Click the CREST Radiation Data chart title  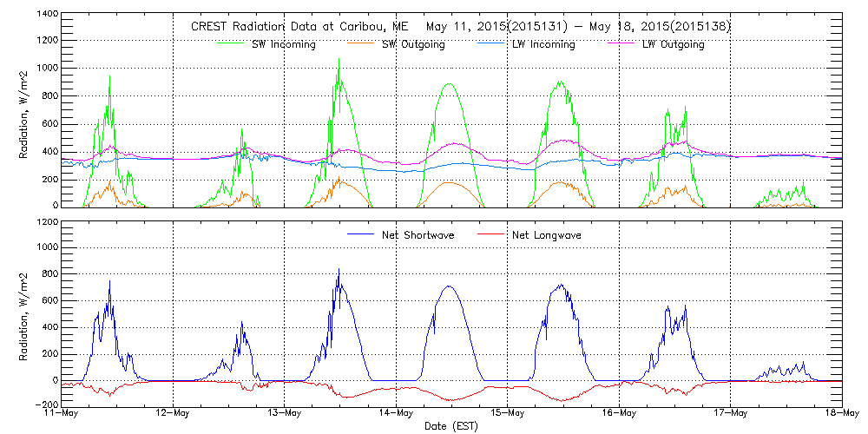(x=460, y=27)
